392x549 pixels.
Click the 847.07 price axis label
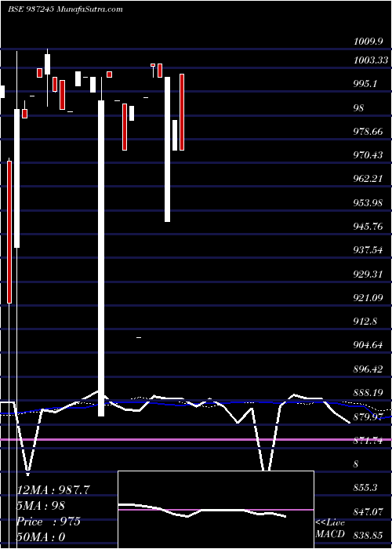tap(368, 512)
